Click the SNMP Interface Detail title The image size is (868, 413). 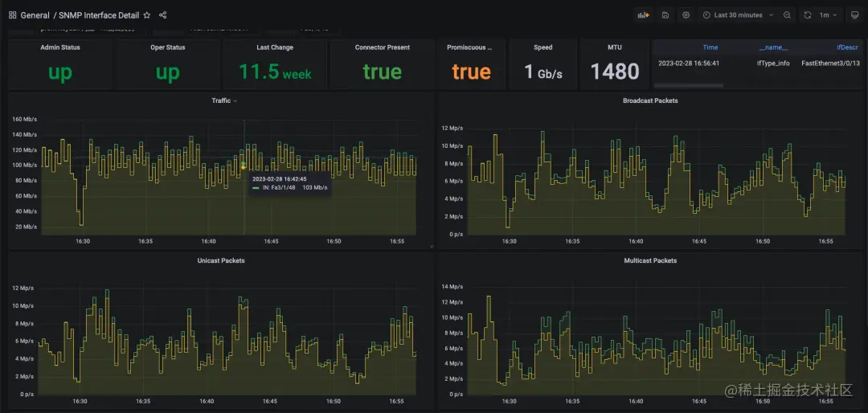(99, 15)
